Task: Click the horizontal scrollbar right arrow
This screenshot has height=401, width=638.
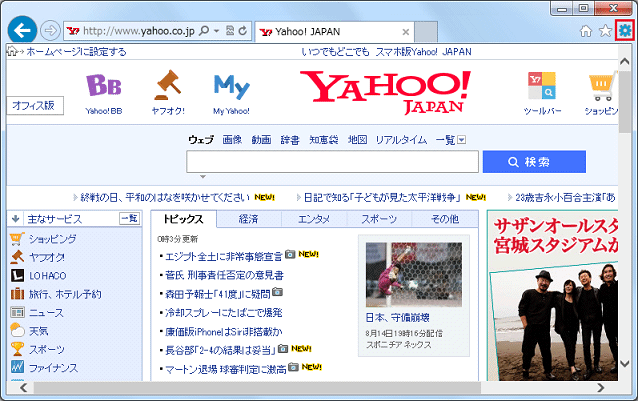Action: point(601,388)
